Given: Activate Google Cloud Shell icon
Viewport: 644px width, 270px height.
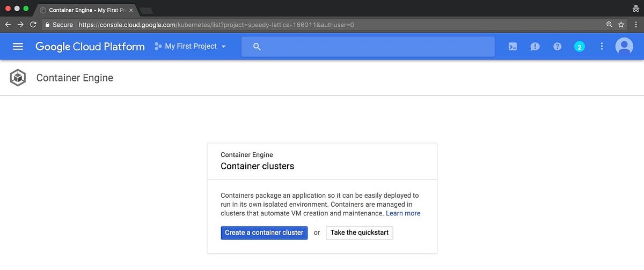Looking at the screenshot, I should point(513,47).
